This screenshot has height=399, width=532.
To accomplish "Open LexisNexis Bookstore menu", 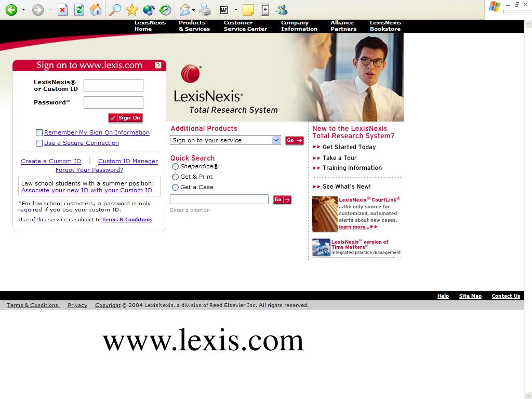I will tap(385, 26).
